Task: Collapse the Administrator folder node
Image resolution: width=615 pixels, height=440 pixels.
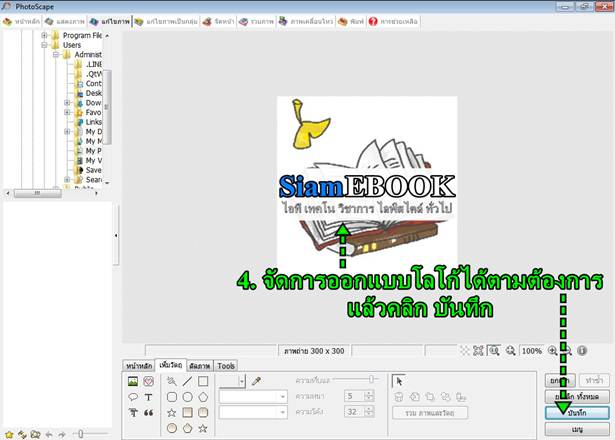Action: 56,55
